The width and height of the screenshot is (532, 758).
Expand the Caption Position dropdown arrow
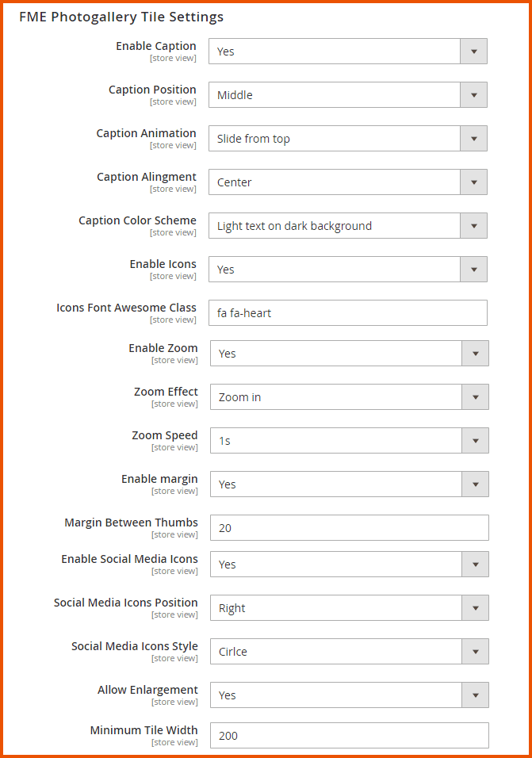pyautogui.click(x=473, y=95)
